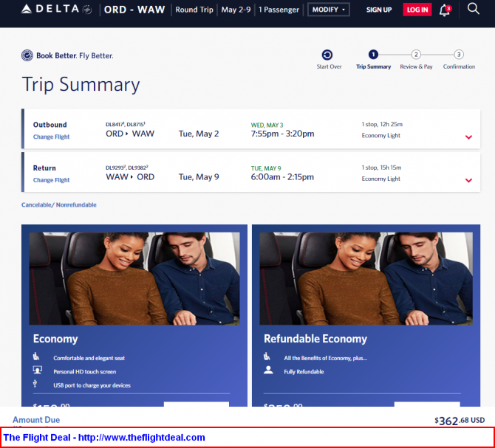Select step 2 Review & Pay circle
The width and height of the screenshot is (495, 448).
coord(416,55)
